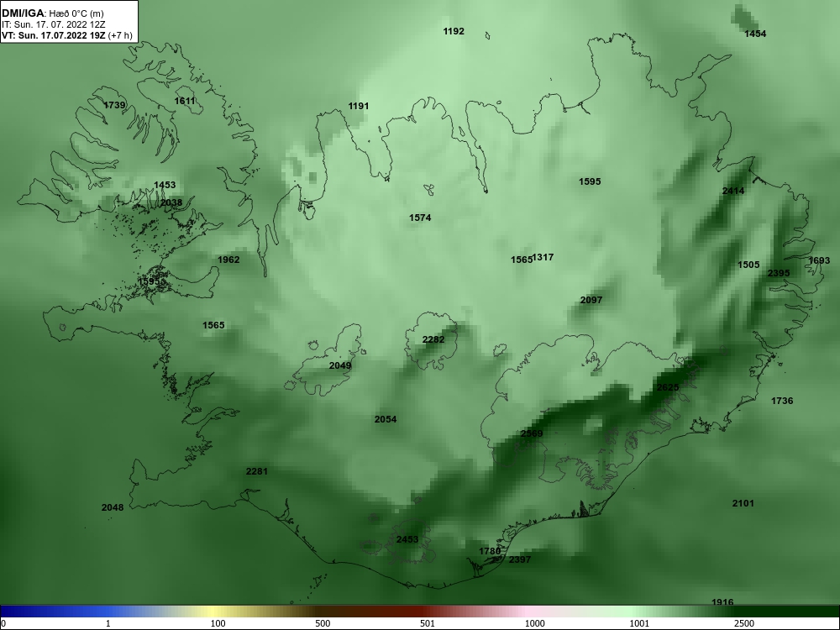
Task: Click the 1505 height label
Action: tap(748, 265)
